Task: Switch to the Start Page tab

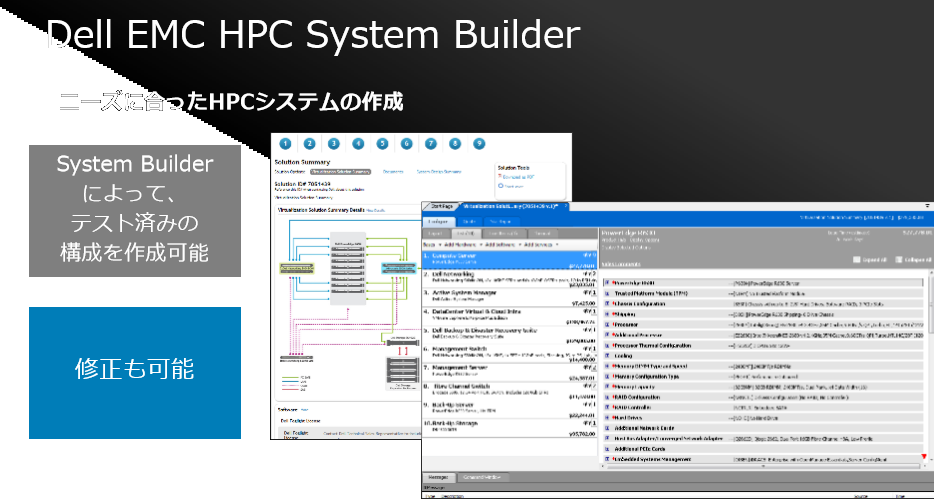Action: (x=441, y=206)
